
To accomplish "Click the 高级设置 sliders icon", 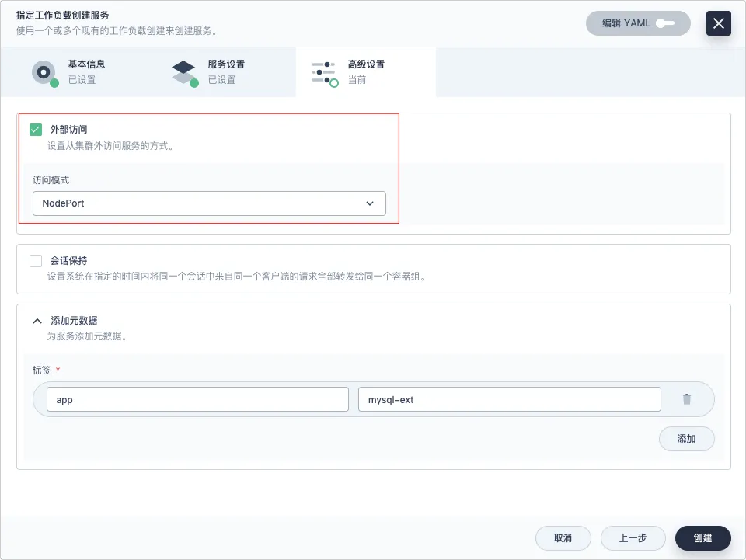I will [x=325, y=74].
